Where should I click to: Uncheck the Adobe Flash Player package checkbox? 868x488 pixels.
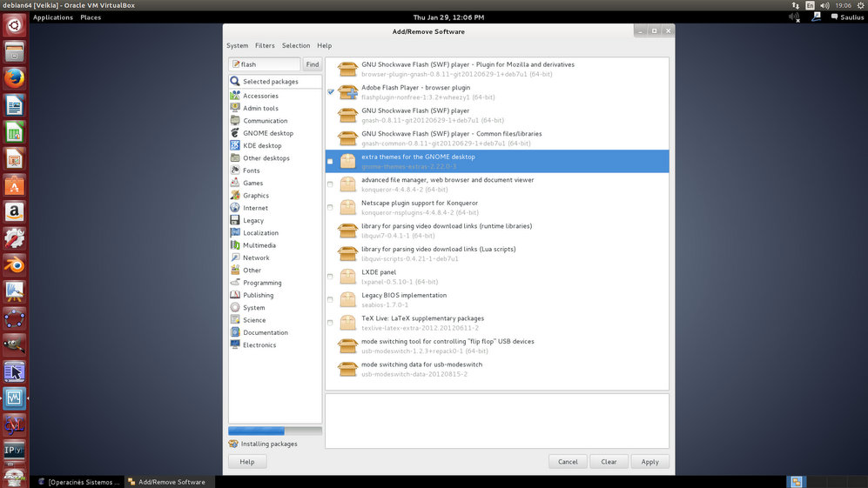331,92
